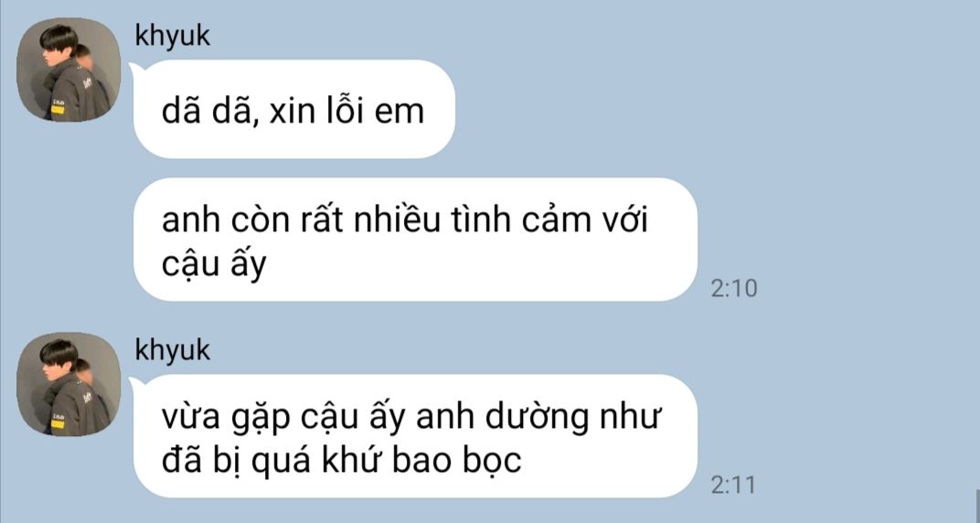Click yellow badge in avatar beside "vừa gặp" message
This screenshot has height=523, width=980.
click(58, 424)
